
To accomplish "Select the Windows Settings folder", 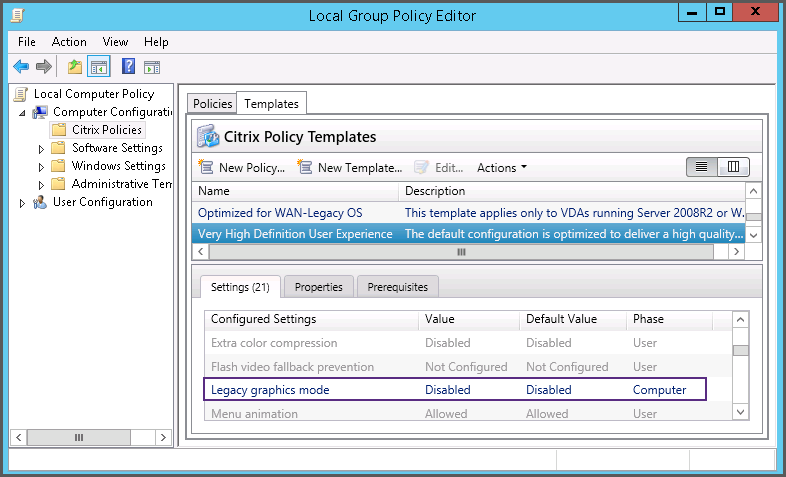I will coord(118,166).
